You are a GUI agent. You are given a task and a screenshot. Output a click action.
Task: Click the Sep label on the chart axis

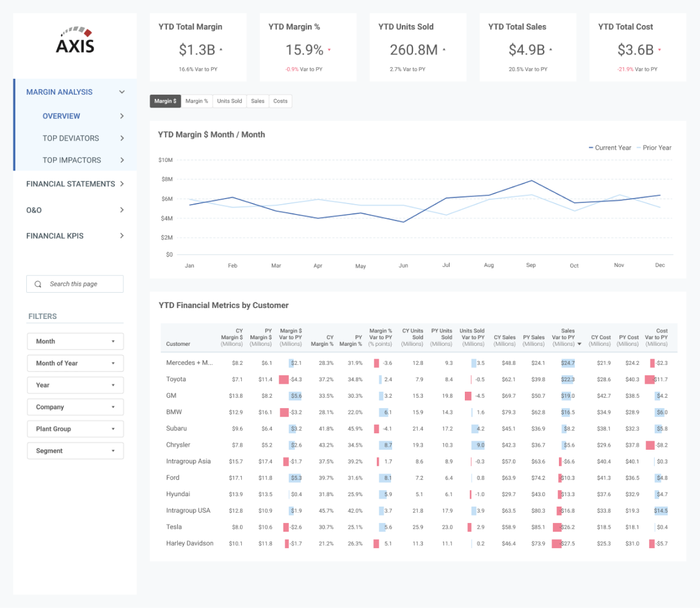pyautogui.click(x=531, y=265)
